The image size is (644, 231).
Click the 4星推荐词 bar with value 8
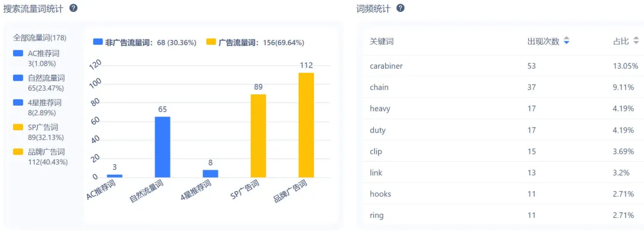[210, 174]
